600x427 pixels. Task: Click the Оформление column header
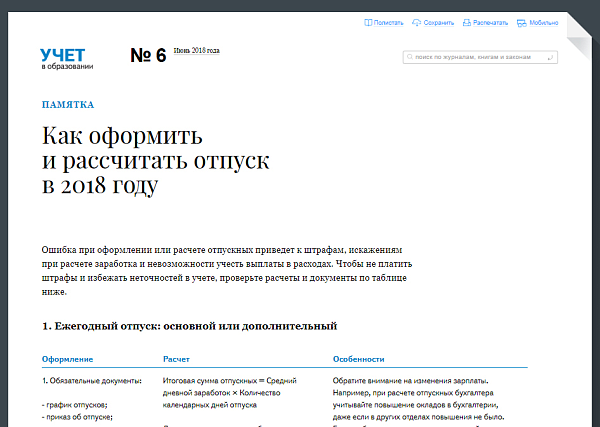(67, 359)
